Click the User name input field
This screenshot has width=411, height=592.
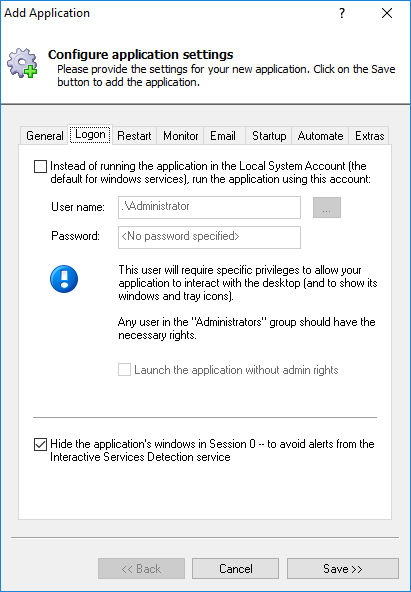[209, 207]
